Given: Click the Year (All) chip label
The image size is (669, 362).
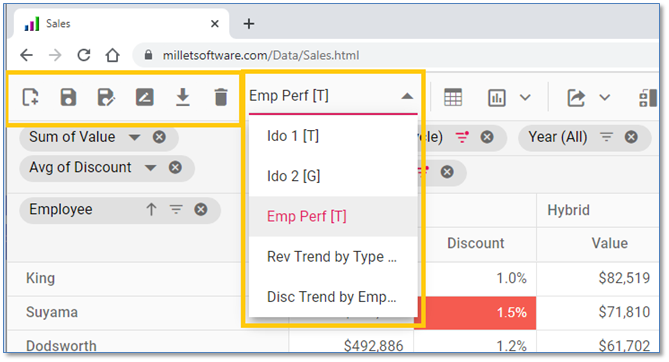Looking at the screenshot, I should point(558,137).
